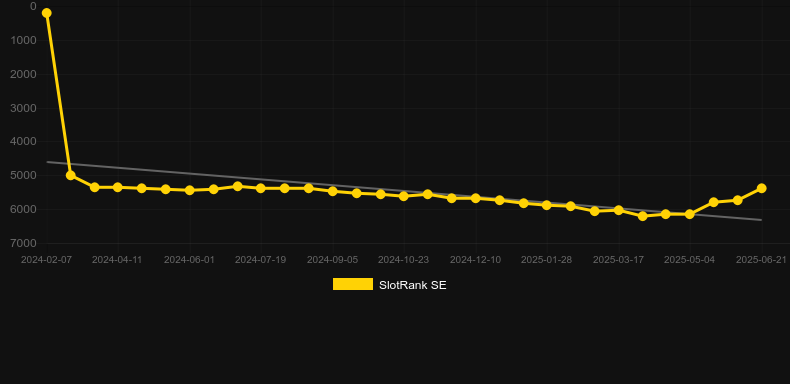The height and width of the screenshot is (384, 790).
Task: Click the second data point near 5000
Action: (x=71, y=175)
